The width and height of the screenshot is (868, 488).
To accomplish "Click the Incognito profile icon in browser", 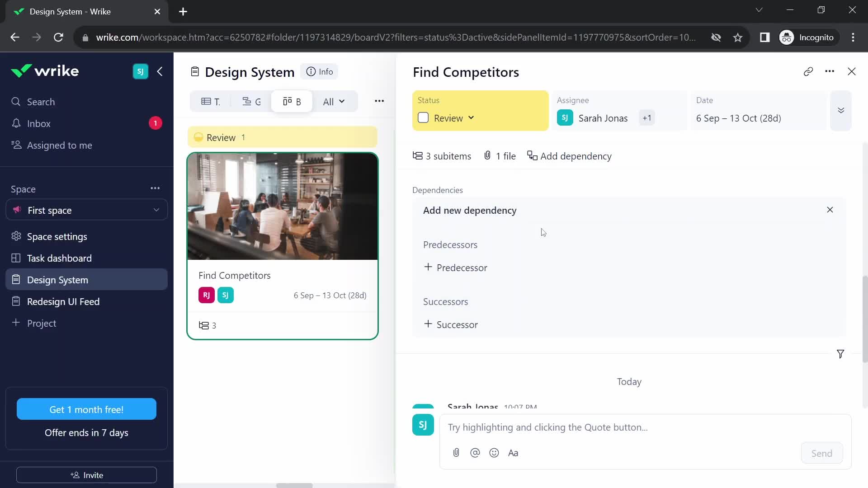I will tap(788, 37).
